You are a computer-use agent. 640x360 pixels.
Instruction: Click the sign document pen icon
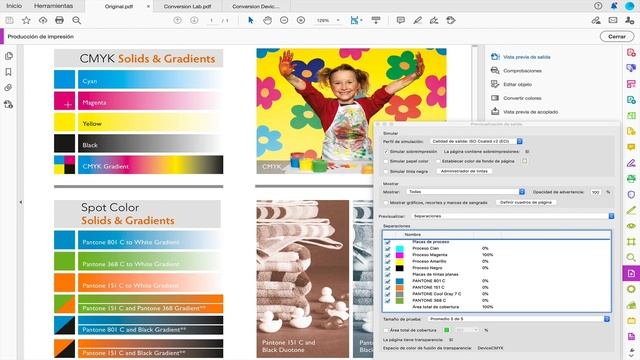point(434,20)
